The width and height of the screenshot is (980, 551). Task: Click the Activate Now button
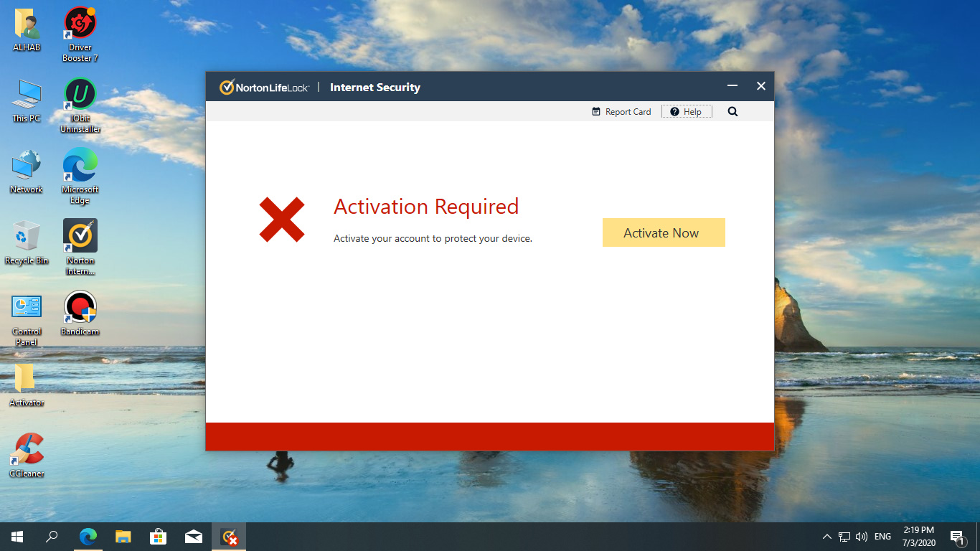(x=664, y=232)
